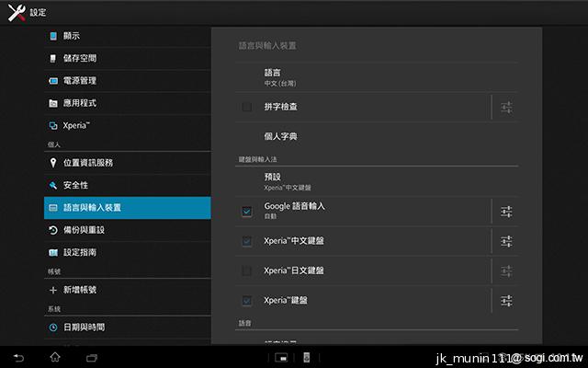This screenshot has width=588, height=368.
Task: Open Xperia™ settings entry
Action: pos(128,125)
